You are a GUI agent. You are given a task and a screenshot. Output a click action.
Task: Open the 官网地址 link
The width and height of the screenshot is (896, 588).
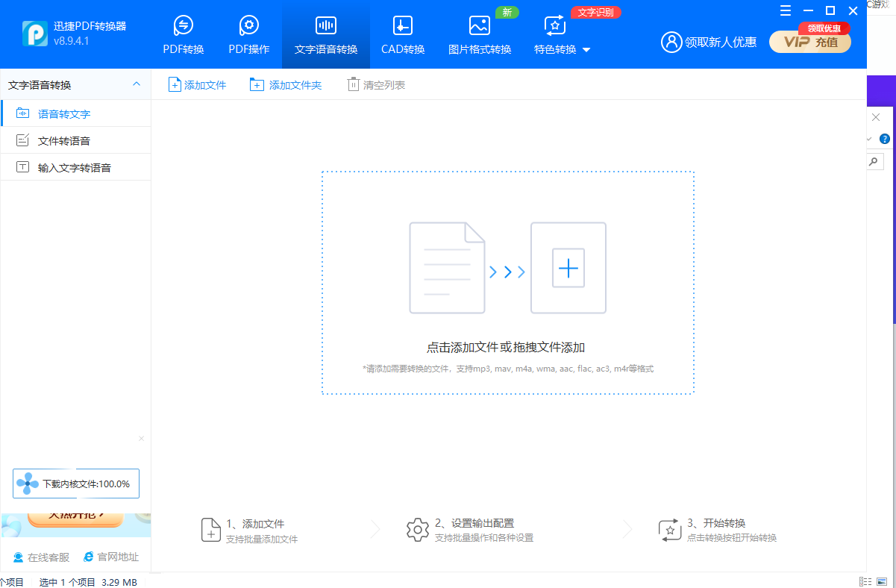click(x=111, y=557)
